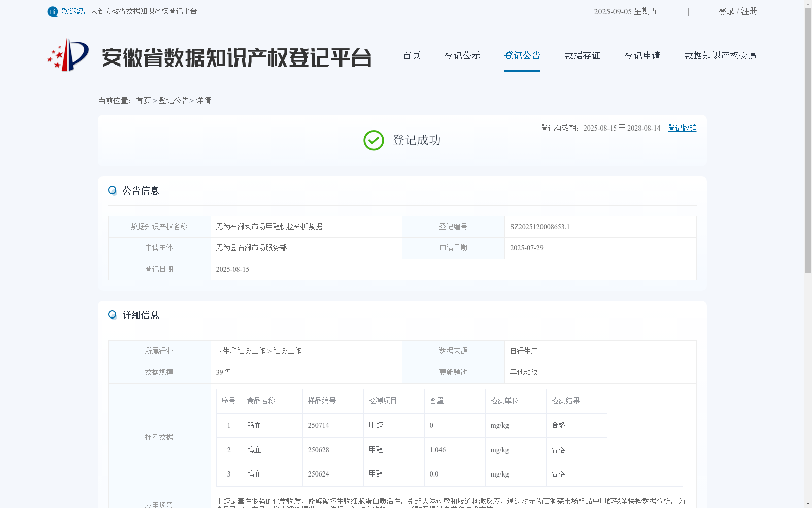Select the 登记公告 navigation tab

pyautogui.click(x=522, y=55)
